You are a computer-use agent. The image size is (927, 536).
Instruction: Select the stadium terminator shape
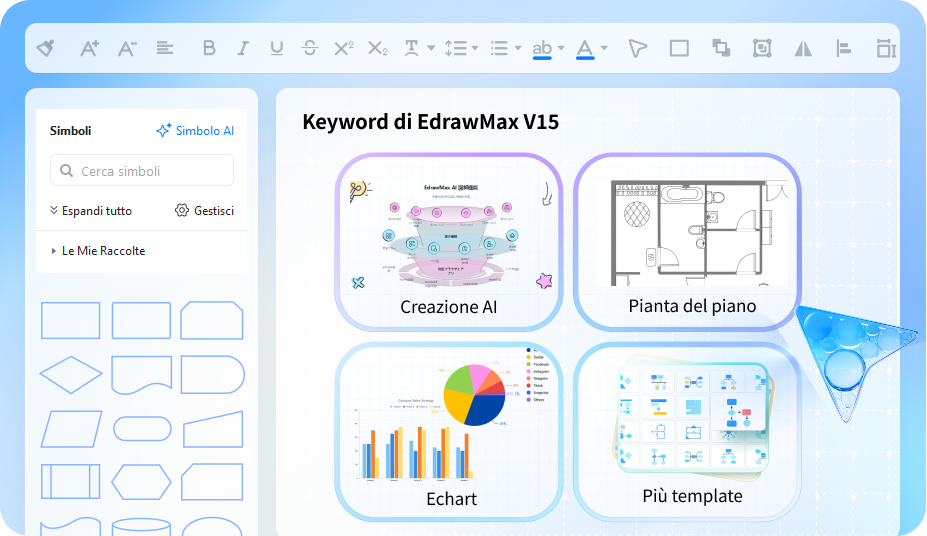tap(142, 429)
